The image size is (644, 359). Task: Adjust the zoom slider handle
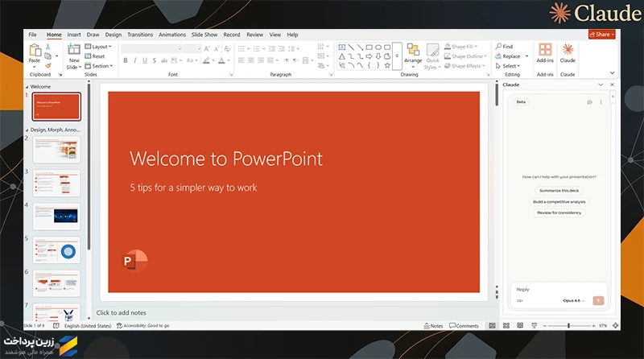pos(568,325)
